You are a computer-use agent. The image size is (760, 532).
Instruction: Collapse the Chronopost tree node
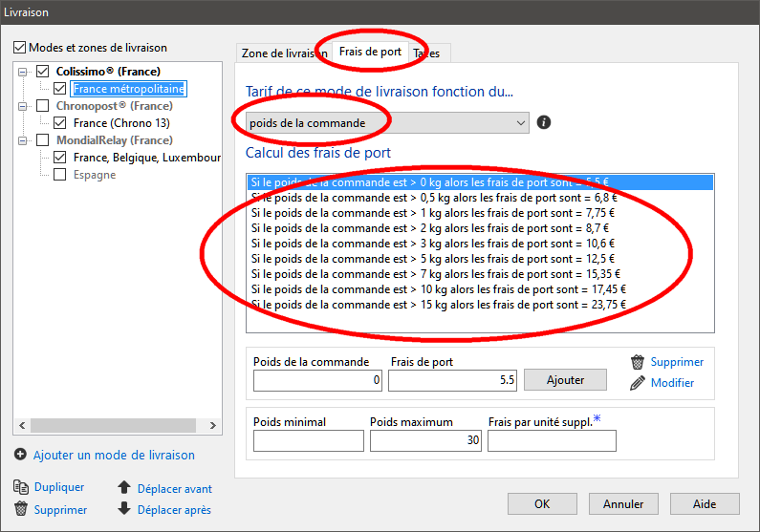click(23, 106)
